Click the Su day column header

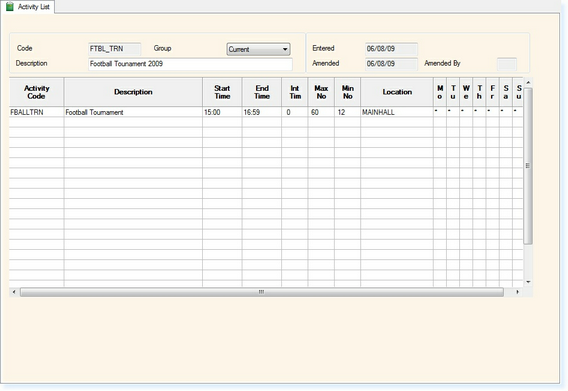pyautogui.click(x=518, y=92)
